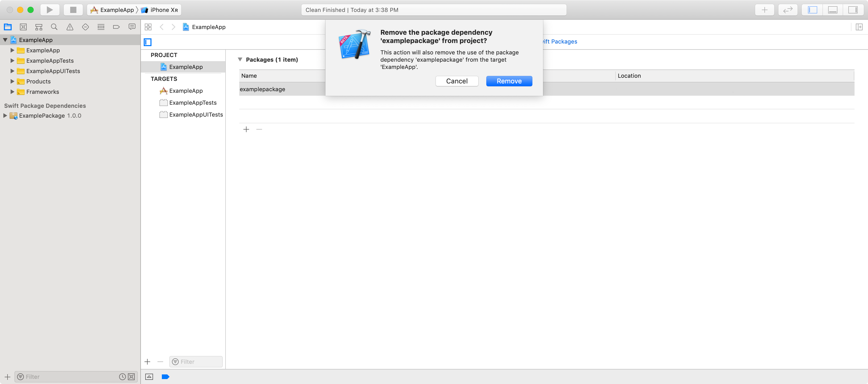Expand the ExampleApp project tree item

4,39
